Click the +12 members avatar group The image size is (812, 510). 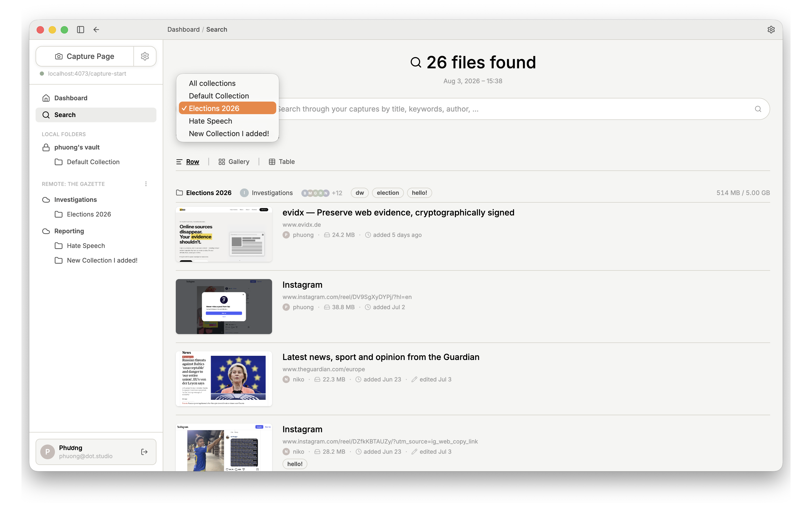click(322, 193)
